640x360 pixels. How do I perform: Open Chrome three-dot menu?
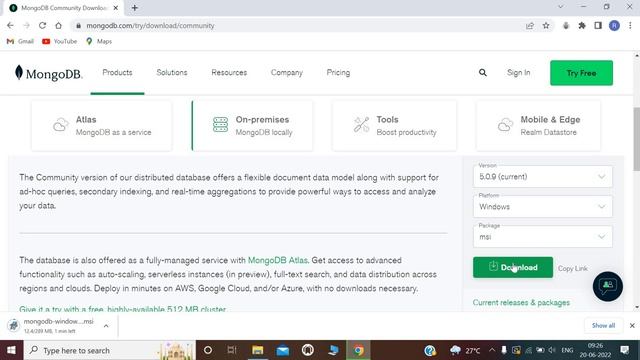click(x=631, y=25)
